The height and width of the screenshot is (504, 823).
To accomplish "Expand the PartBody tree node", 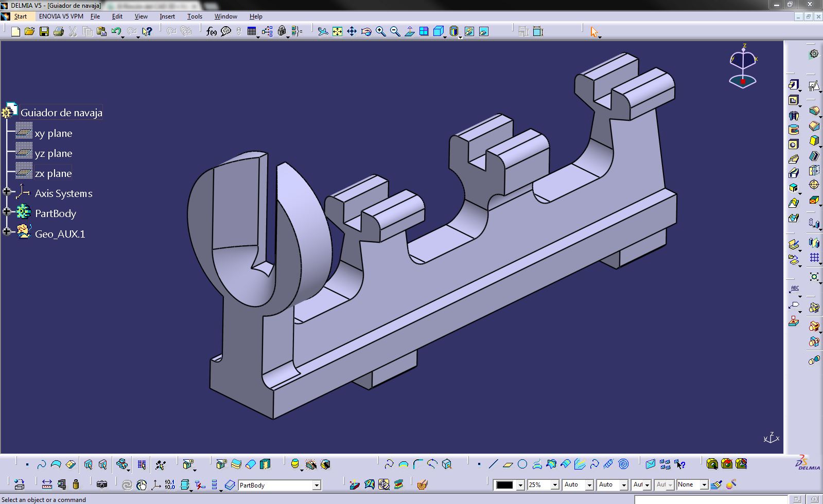I will click(7, 211).
